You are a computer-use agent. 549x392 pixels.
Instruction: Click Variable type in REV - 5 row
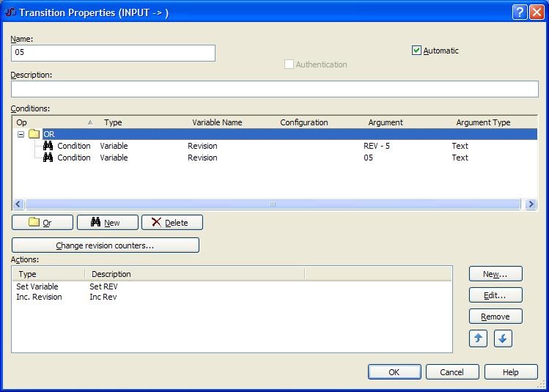point(114,146)
